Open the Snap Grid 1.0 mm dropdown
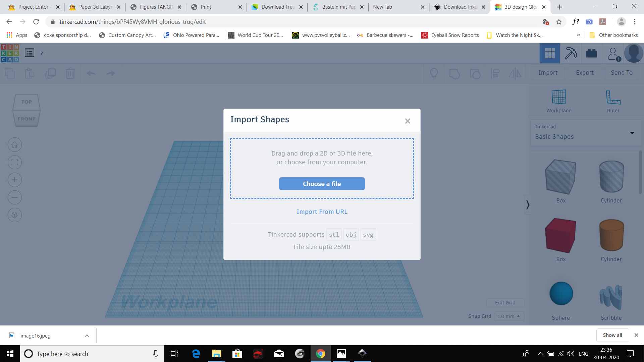The height and width of the screenshot is (362, 644). click(508, 316)
